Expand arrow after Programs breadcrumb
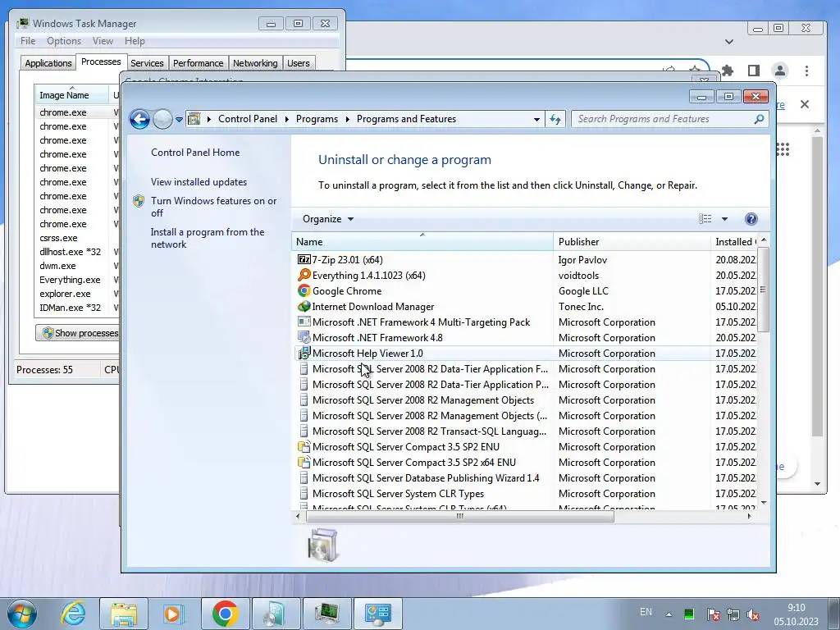 click(x=347, y=119)
